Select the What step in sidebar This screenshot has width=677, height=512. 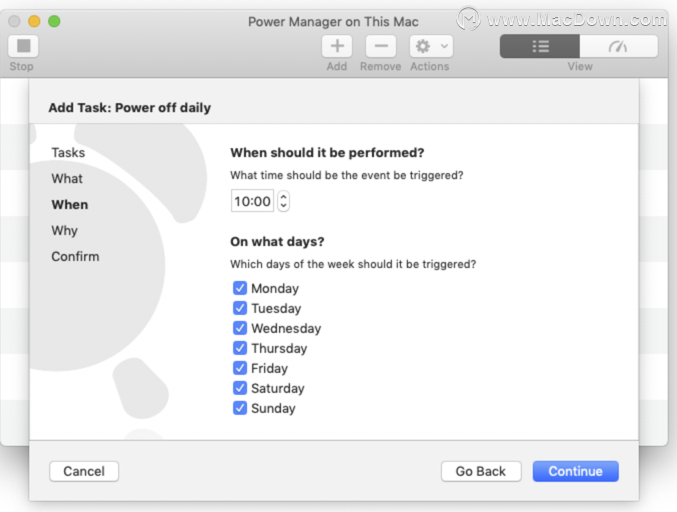pyautogui.click(x=67, y=178)
